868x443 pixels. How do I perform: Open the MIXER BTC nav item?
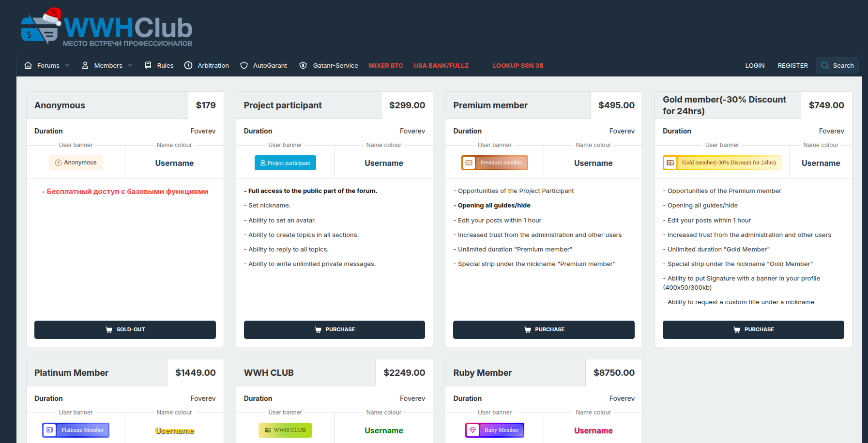coord(386,65)
